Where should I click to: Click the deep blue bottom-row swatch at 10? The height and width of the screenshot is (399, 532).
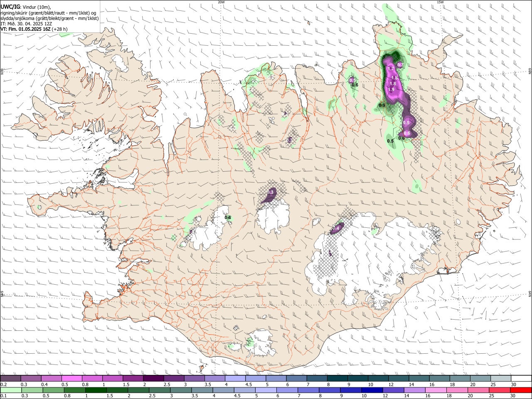pyautogui.click(x=372, y=390)
